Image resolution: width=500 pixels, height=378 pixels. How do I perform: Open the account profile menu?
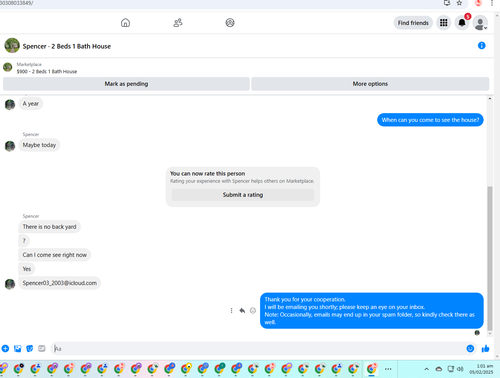[x=480, y=23]
